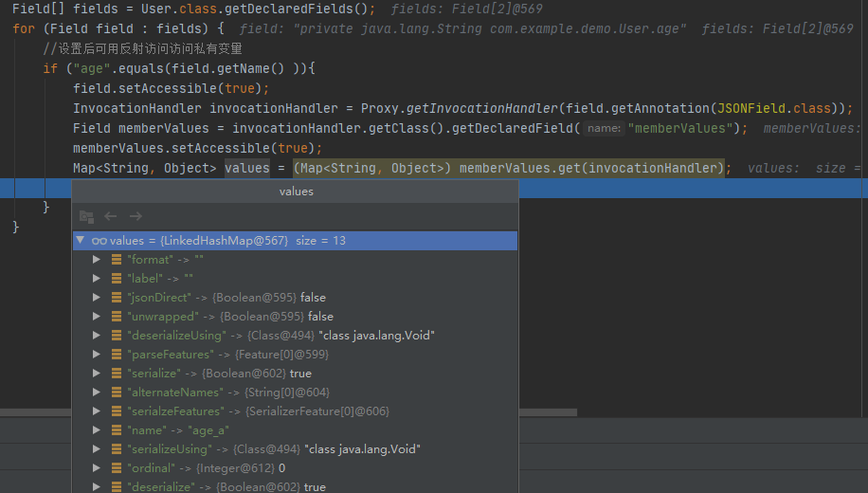
Task: Select "class java.lang.Void" value of deserializeUsing
Action: (376, 335)
